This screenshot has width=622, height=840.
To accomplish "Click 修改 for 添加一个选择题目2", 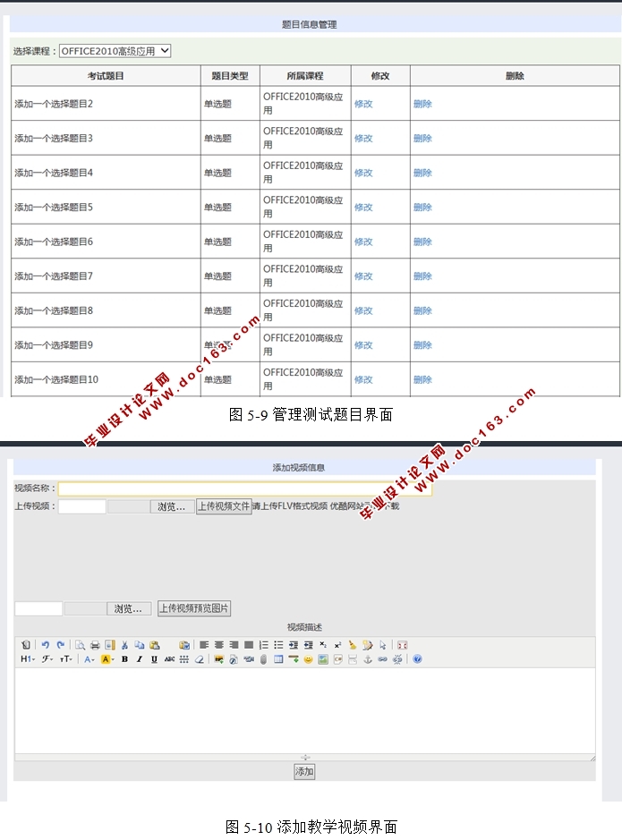I will pos(363,104).
